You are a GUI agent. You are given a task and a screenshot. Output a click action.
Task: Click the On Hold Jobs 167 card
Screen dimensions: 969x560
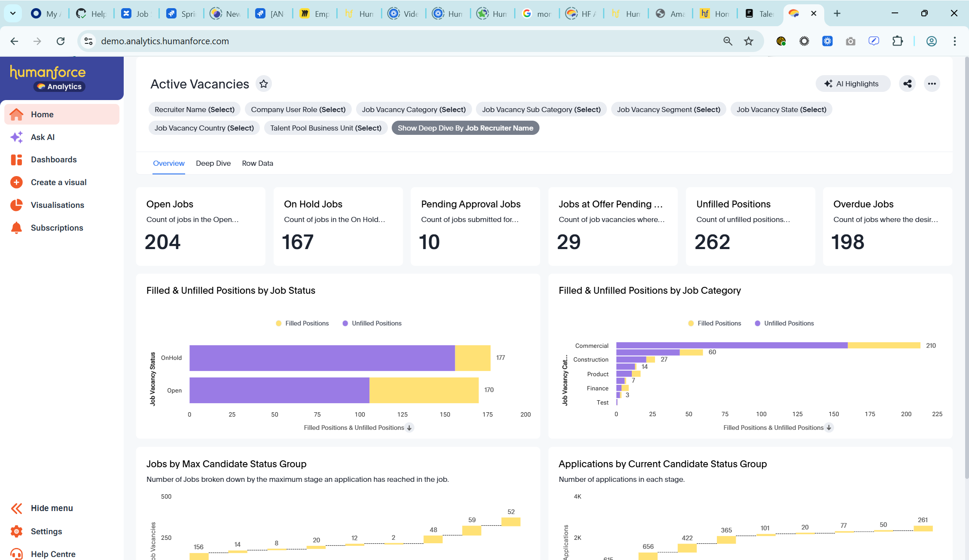tap(338, 226)
